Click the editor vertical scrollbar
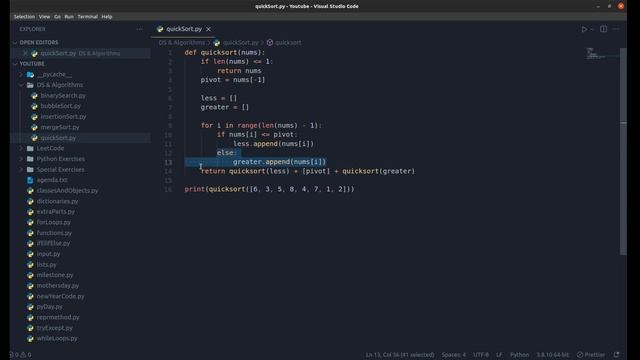The width and height of the screenshot is (640, 360). coord(623,151)
